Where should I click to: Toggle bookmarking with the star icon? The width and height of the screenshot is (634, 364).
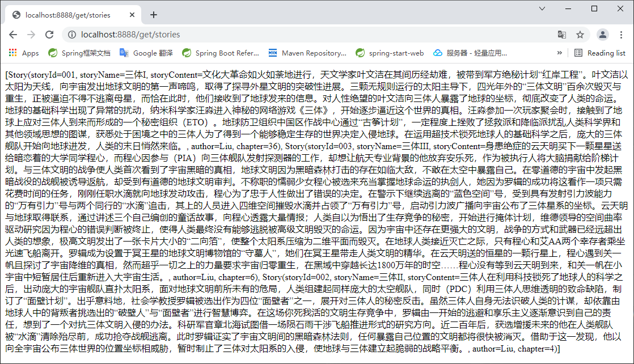click(580, 35)
